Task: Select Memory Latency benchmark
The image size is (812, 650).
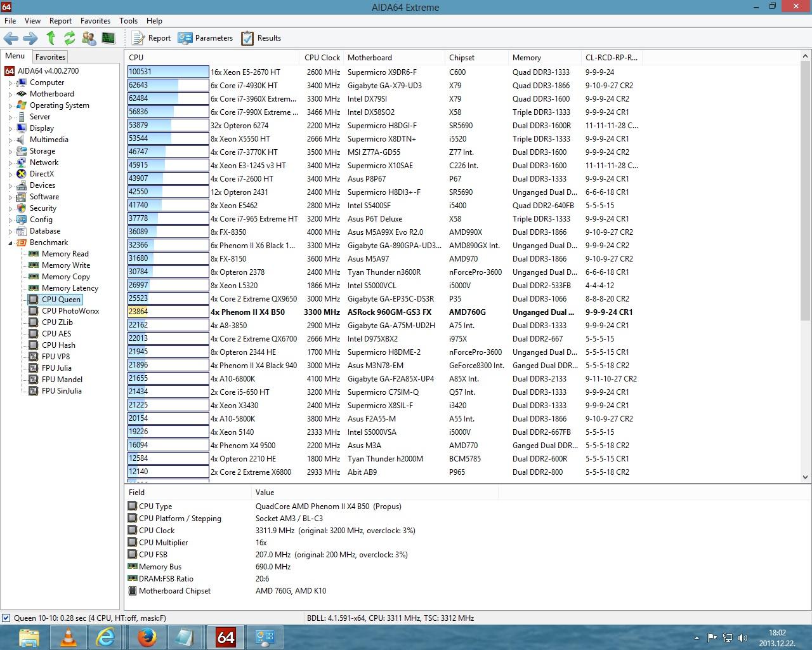Action: click(x=70, y=288)
